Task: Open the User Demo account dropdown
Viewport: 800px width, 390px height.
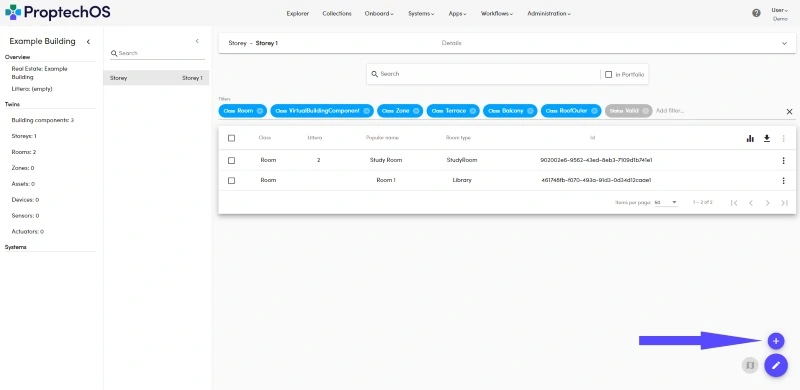Action: [x=780, y=14]
